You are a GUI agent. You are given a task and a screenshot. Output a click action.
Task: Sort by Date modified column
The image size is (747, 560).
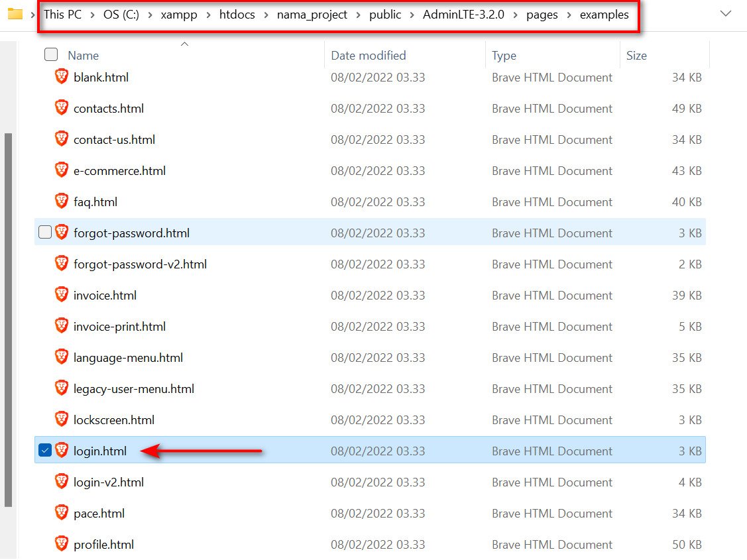[x=369, y=56]
